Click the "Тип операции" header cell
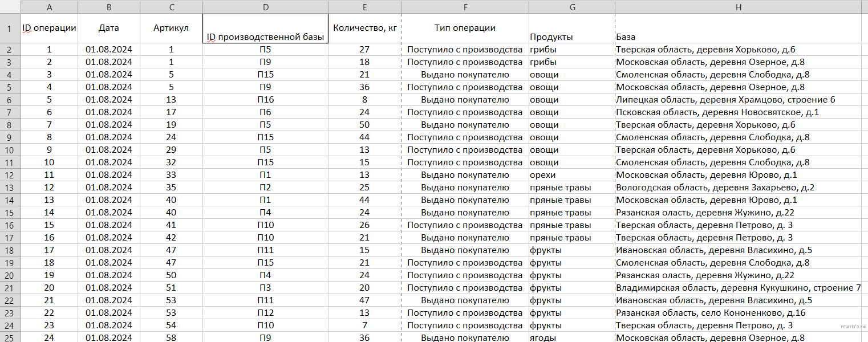 [465, 28]
